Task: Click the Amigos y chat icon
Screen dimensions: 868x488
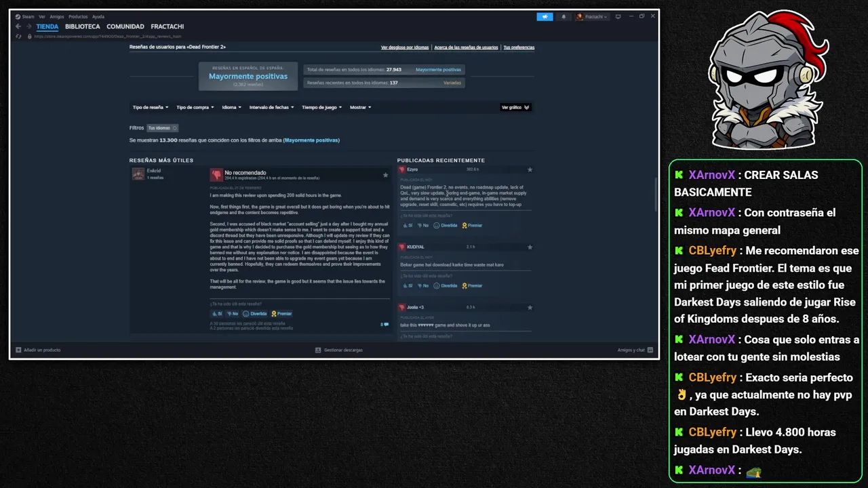Action: coord(650,350)
